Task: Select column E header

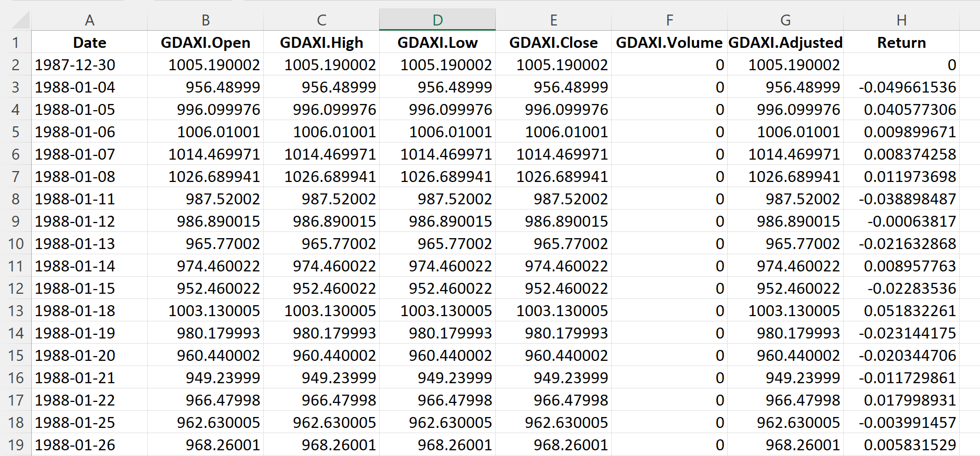Action: [x=553, y=20]
